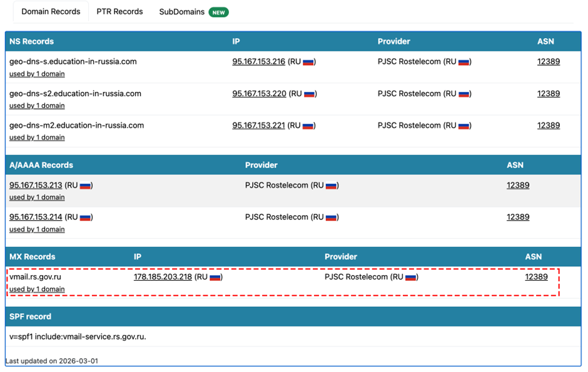The width and height of the screenshot is (588, 372).
Task: Click 'used by 1 domain' under geo-dns-s
Action: pos(37,74)
